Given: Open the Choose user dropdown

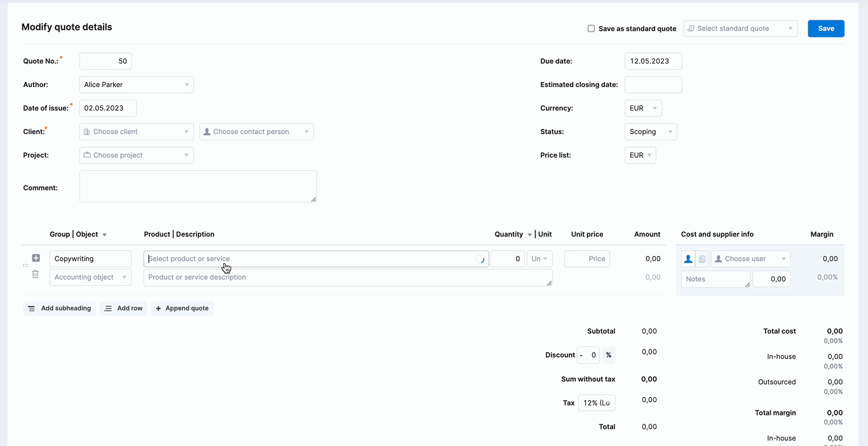Looking at the screenshot, I should tap(750, 259).
